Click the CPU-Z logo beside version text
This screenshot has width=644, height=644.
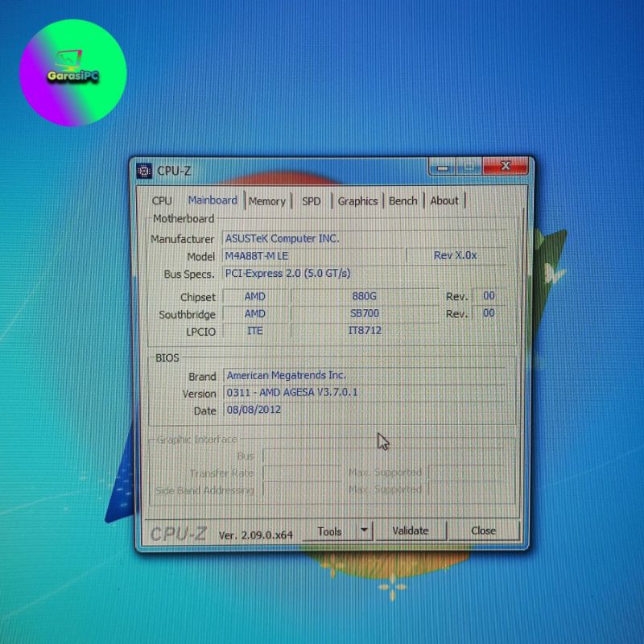tap(179, 532)
